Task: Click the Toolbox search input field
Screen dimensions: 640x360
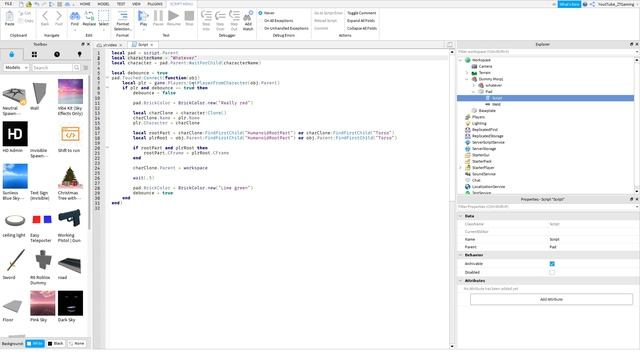Action: (x=52, y=67)
